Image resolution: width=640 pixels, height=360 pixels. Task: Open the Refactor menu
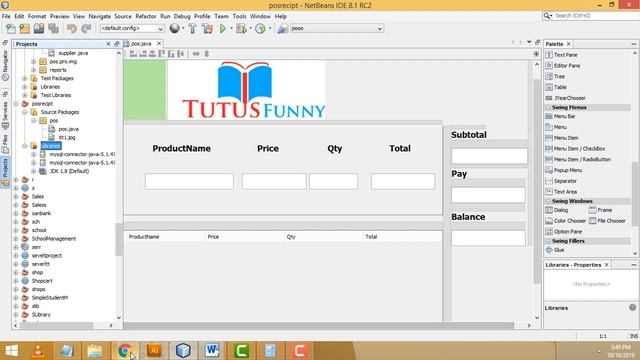(146, 16)
